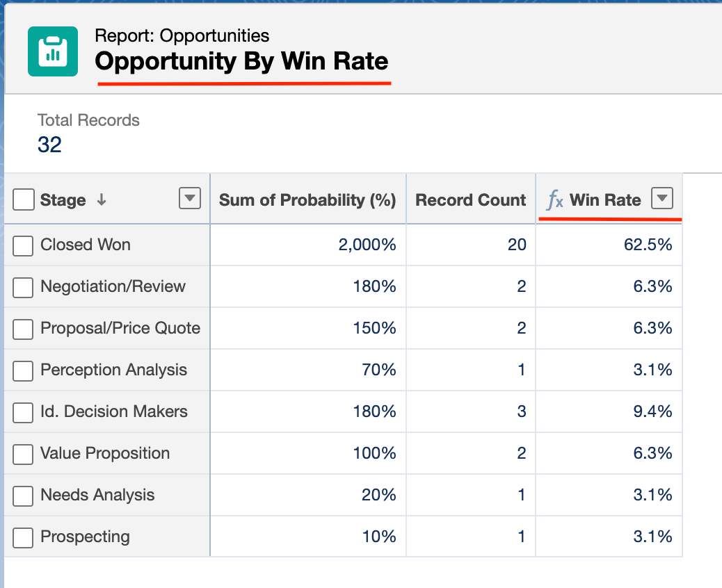Open the Win Rate column dropdown menu
Viewport: 722px width, 588px height.
(662, 199)
